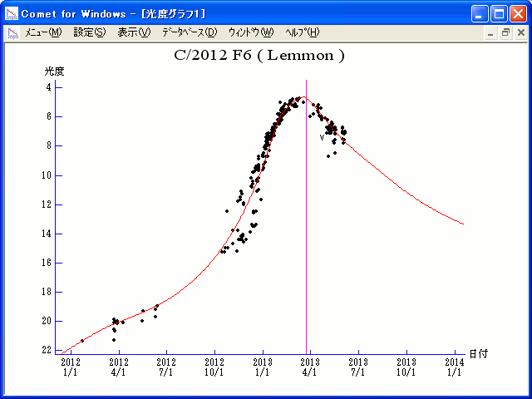Click the 2013 4/1 date label
532x399 pixels.
click(310, 367)
